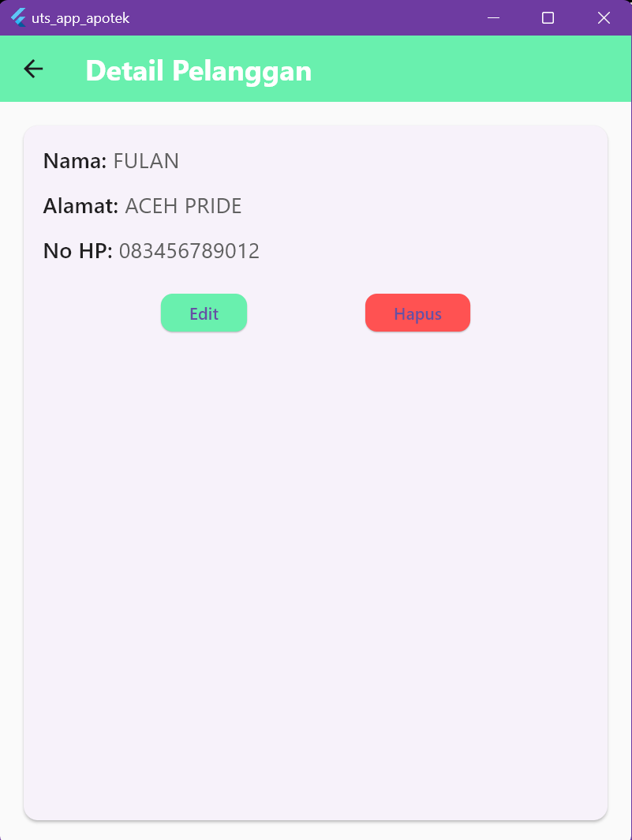Minimize the uts_app_apotek window

point(493,17)
